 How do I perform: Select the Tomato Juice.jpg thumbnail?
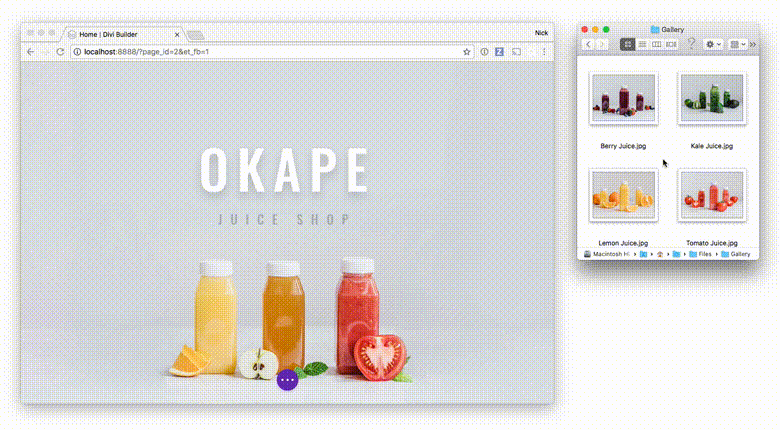pyautogui.click(x=712, y=195)
